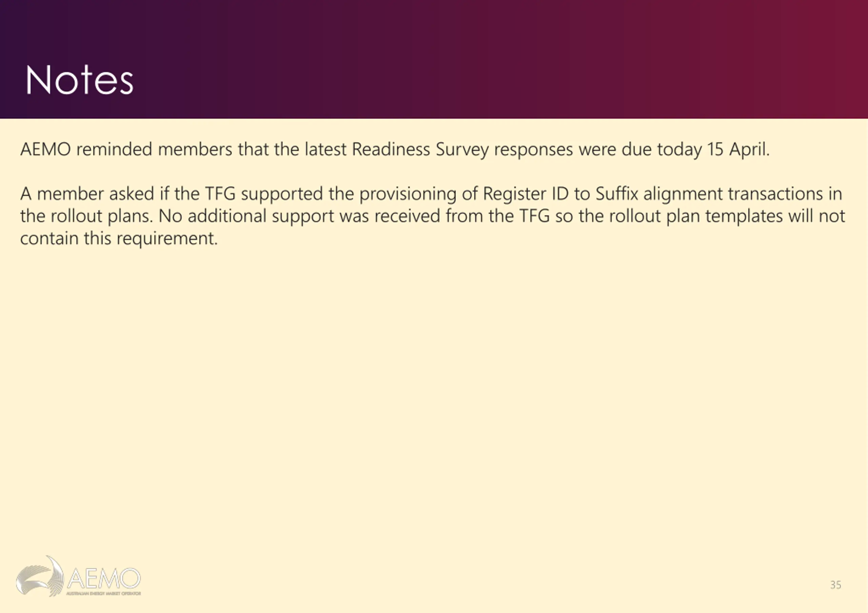Click 'No additional support' sentence start
This screenshot has height=613, width=868.
tap(246, 216)
